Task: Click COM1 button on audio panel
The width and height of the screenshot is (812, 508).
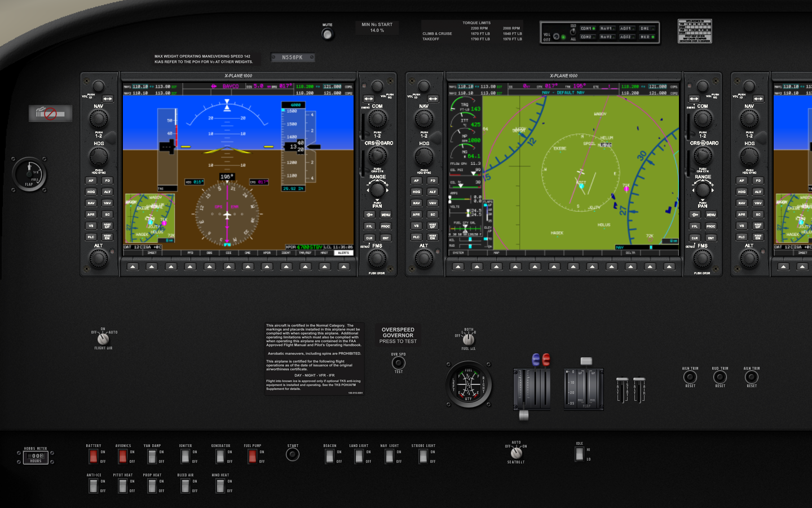Action: click(588, 28)
